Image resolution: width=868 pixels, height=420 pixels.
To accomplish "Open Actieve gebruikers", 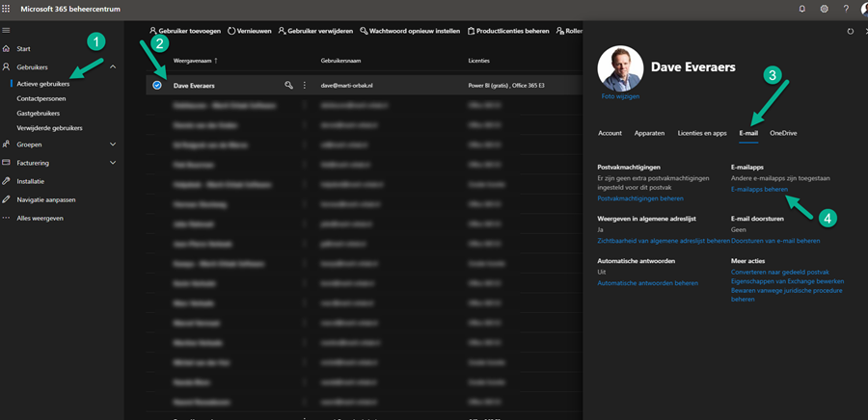I will [x=43, y=84].
